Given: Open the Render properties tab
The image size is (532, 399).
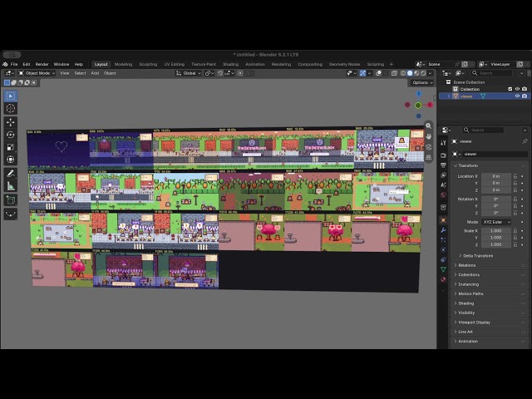Looking at the screenshot, I should [443, 155].
